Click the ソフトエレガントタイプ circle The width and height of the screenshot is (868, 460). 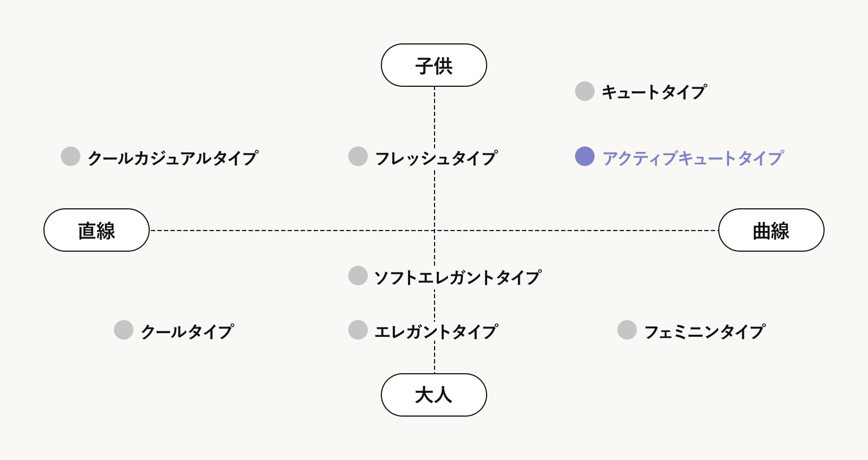point(358,276)
